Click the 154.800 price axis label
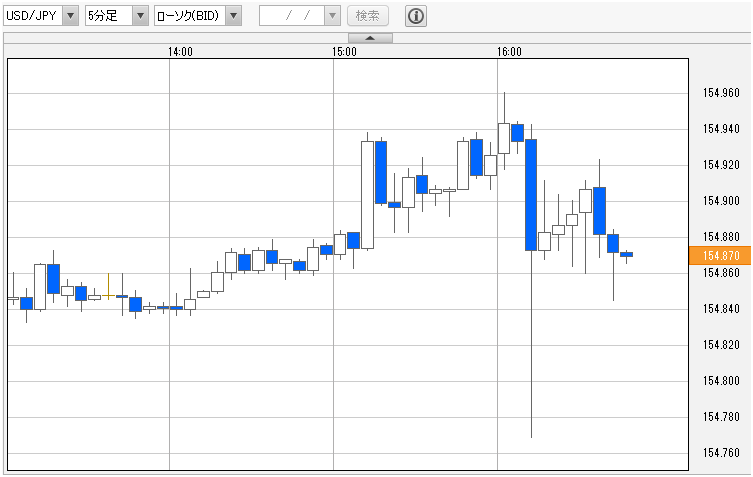 pos(721,381)
